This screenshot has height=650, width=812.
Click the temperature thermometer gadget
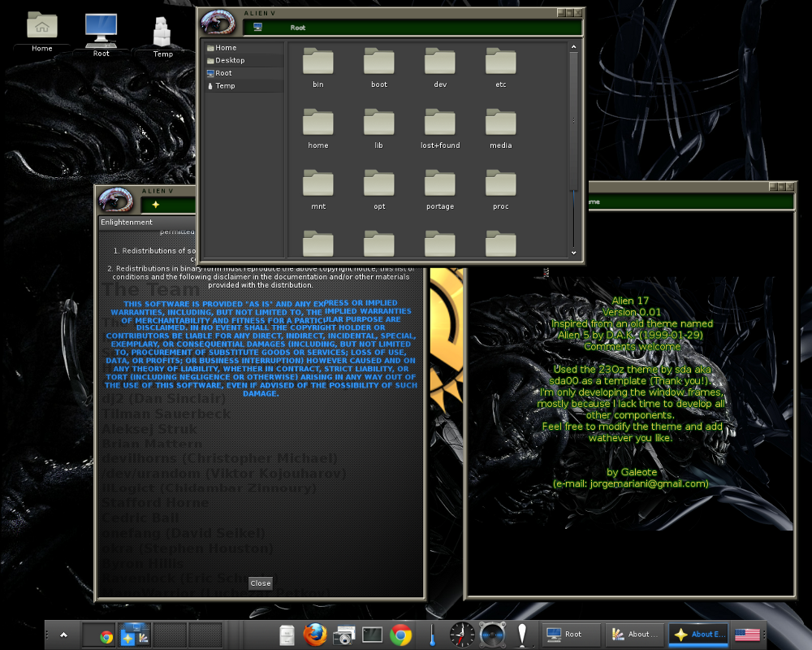pyautogui.click(x=432, y=635)
